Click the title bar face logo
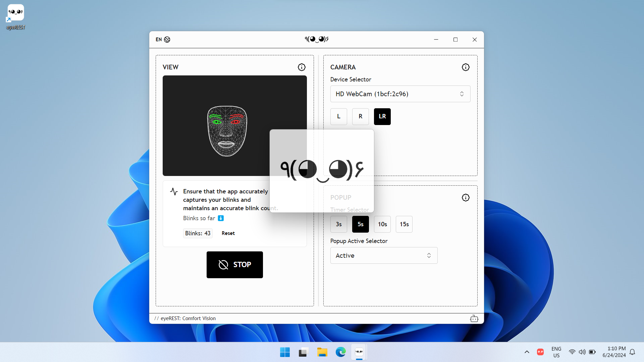This screenshot has height=362, width=644. click(316, 40)
